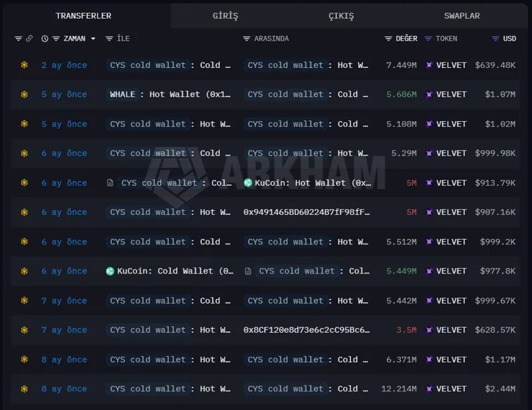Open the GİRİŞ tab
The image size is (532, 410).
click(x=225, y=16)
